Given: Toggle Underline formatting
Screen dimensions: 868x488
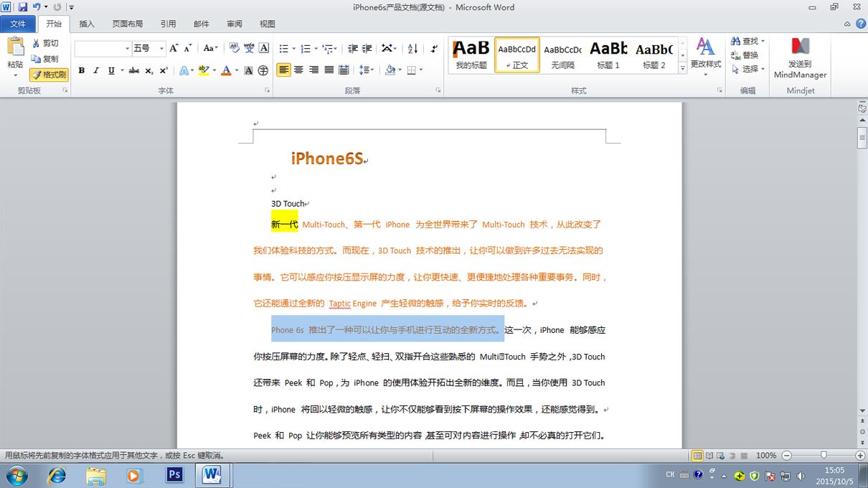Looking at the screenshot, I should click(x=111, y=70).
